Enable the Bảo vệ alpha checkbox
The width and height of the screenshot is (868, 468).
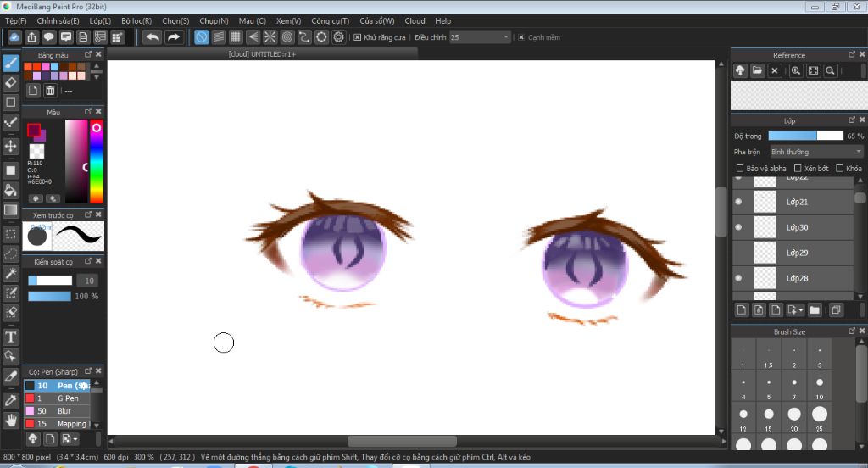[740, 169]
